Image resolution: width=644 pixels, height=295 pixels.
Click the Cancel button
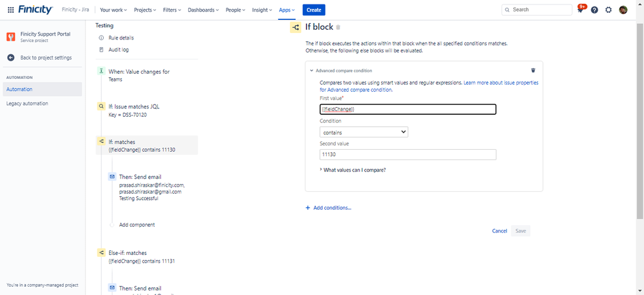tap(500, 231)
